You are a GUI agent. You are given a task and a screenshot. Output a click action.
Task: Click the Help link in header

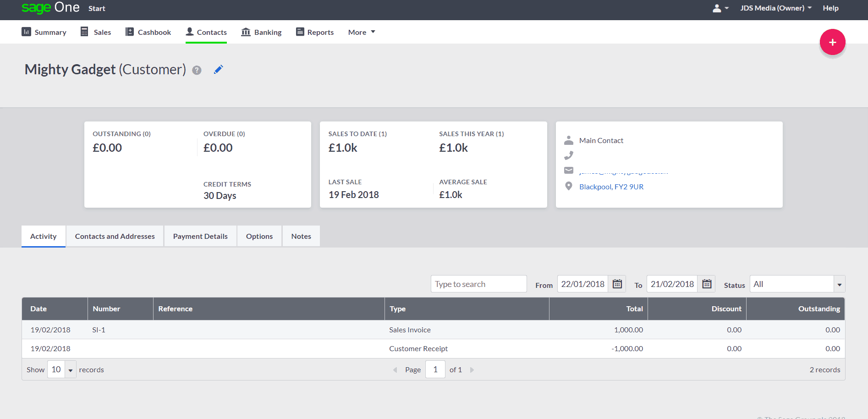[x=830, y=8]
